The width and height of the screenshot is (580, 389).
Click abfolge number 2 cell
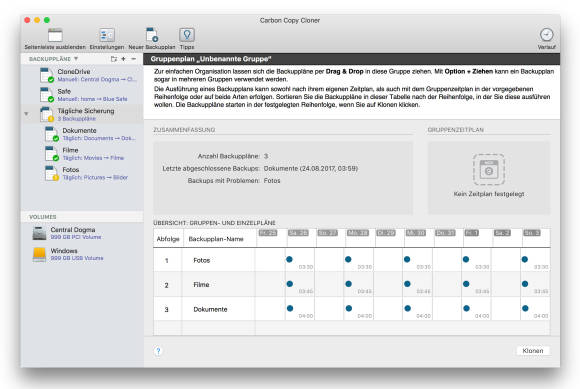[166, 285]
